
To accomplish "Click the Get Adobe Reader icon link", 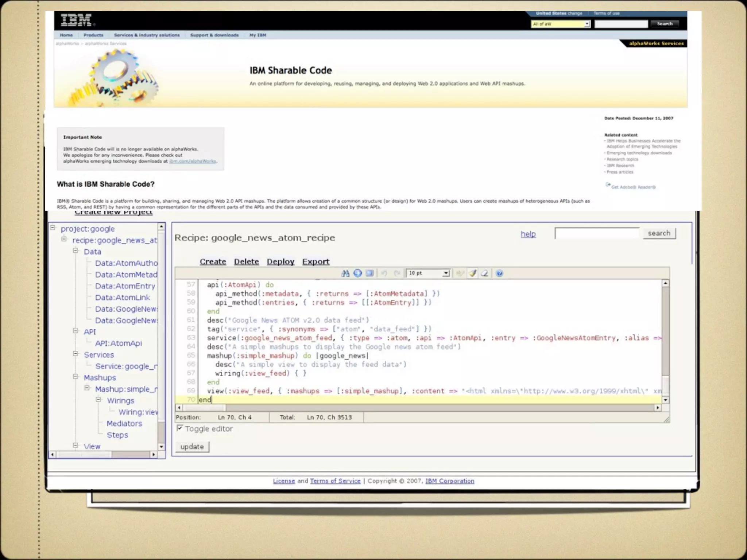I will [608, 185].
